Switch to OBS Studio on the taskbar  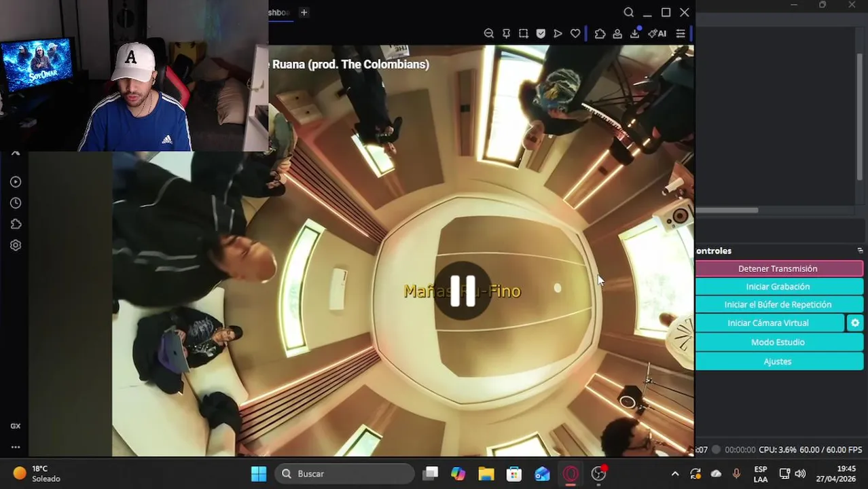click(598, 473)
